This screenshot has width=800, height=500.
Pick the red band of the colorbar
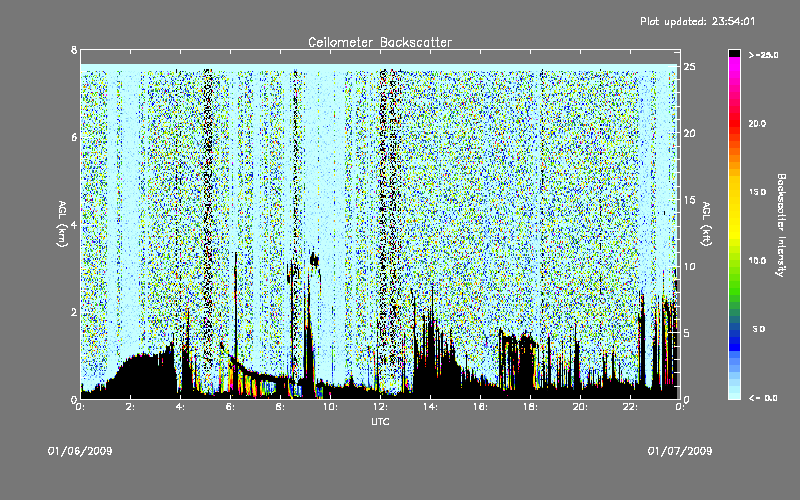click(734, 125)
